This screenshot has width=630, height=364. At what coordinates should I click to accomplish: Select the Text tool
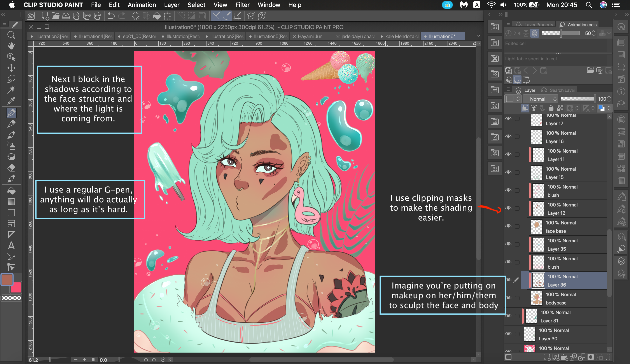[11, 245]
